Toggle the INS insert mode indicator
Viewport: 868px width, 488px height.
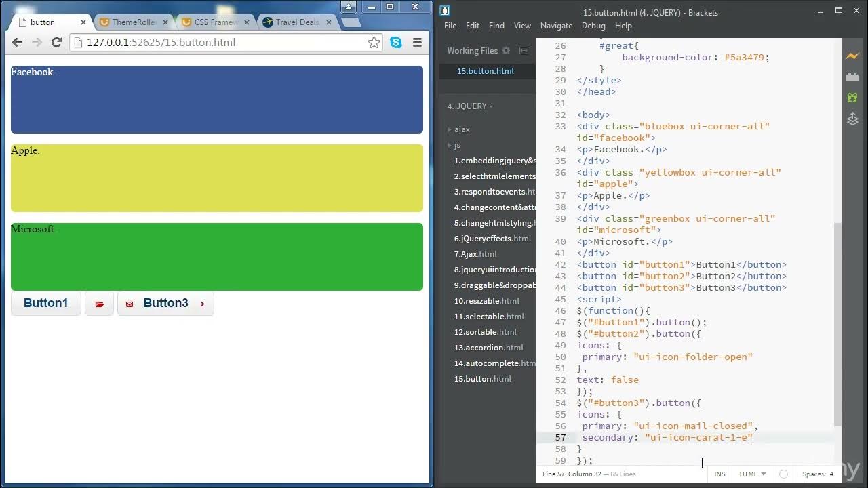pos(719,474)
